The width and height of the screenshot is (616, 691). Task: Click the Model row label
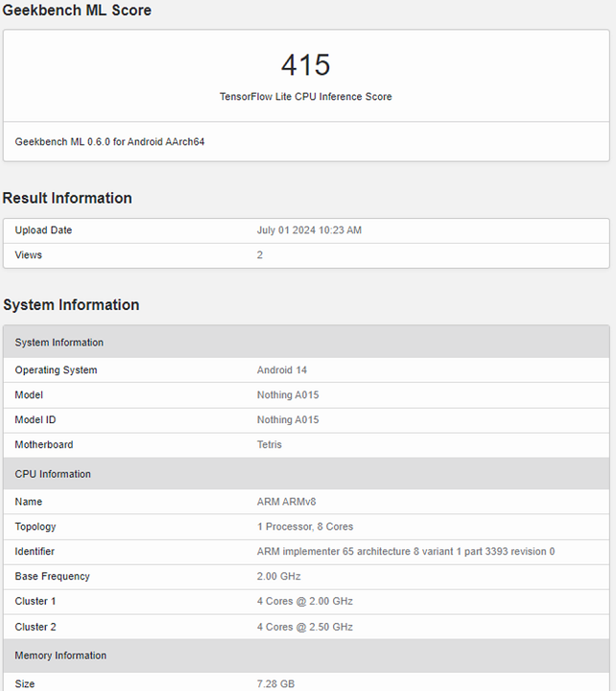[29, 394]
